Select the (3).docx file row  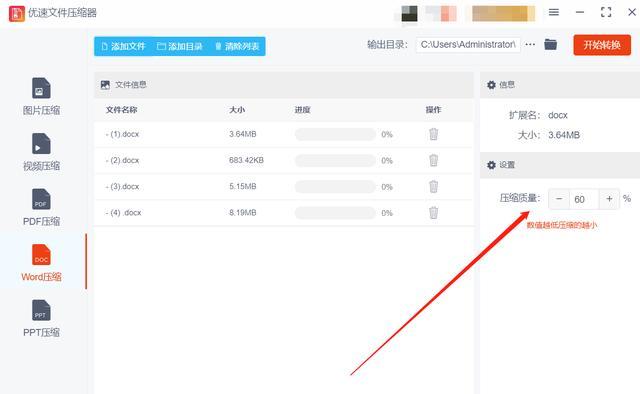pos(284,187)
